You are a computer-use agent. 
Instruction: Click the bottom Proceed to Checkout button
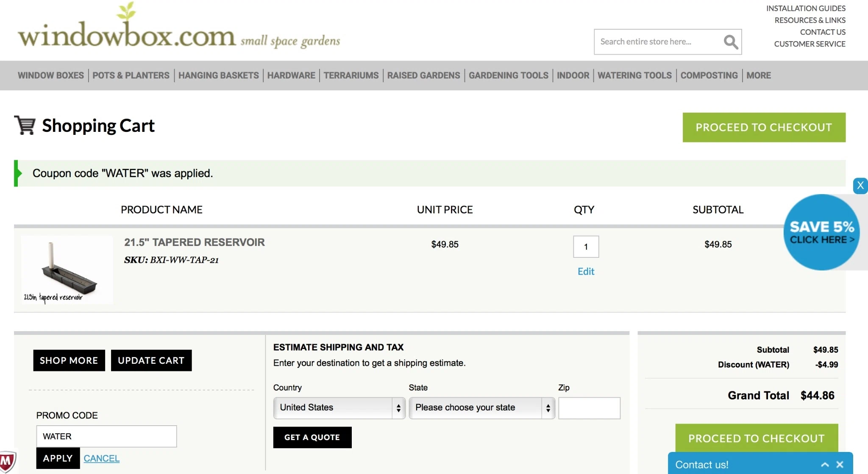(757, 438)
